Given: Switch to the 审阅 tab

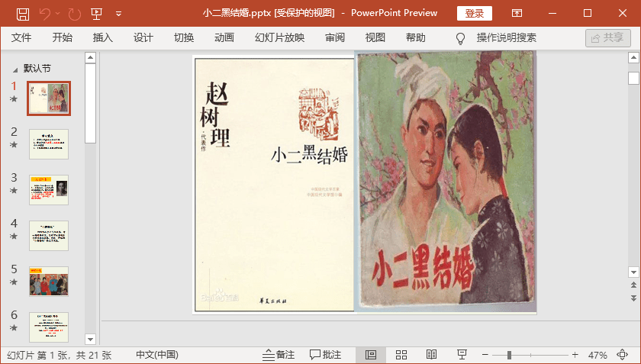Looking at the screenshot, I should click(x=335, y=37).
